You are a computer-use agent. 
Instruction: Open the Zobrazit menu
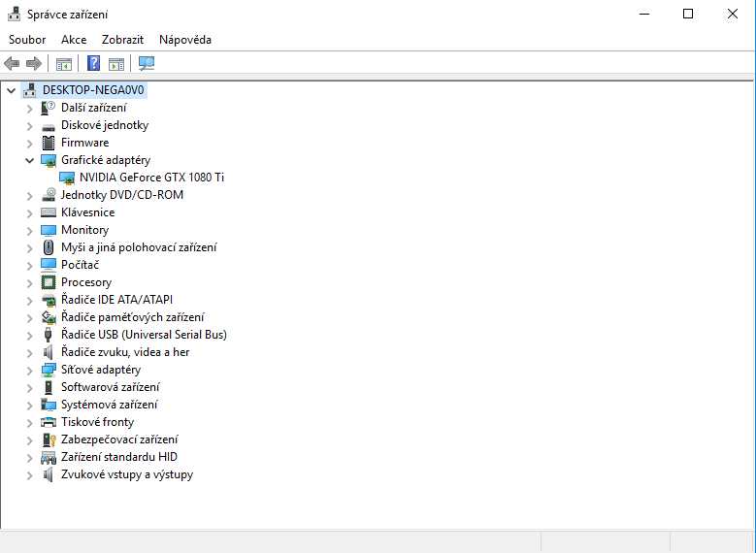pos(122,40)
